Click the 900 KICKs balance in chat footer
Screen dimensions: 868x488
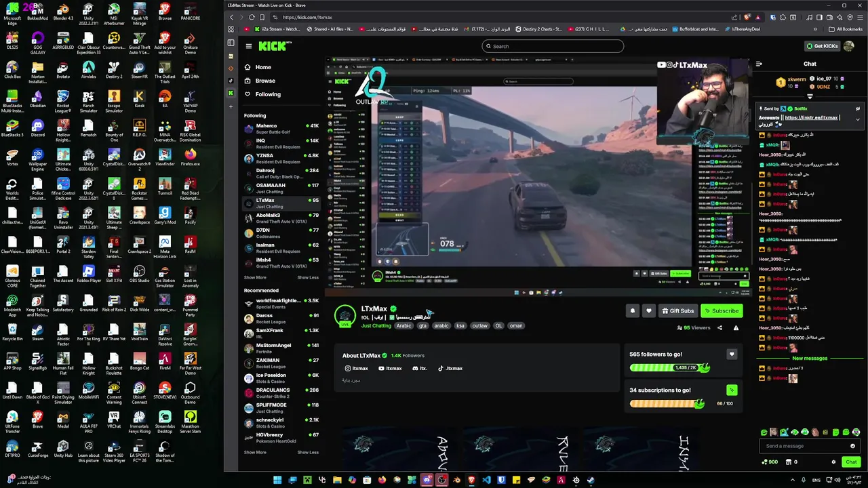pyautogui.click(x=770, y=462)
